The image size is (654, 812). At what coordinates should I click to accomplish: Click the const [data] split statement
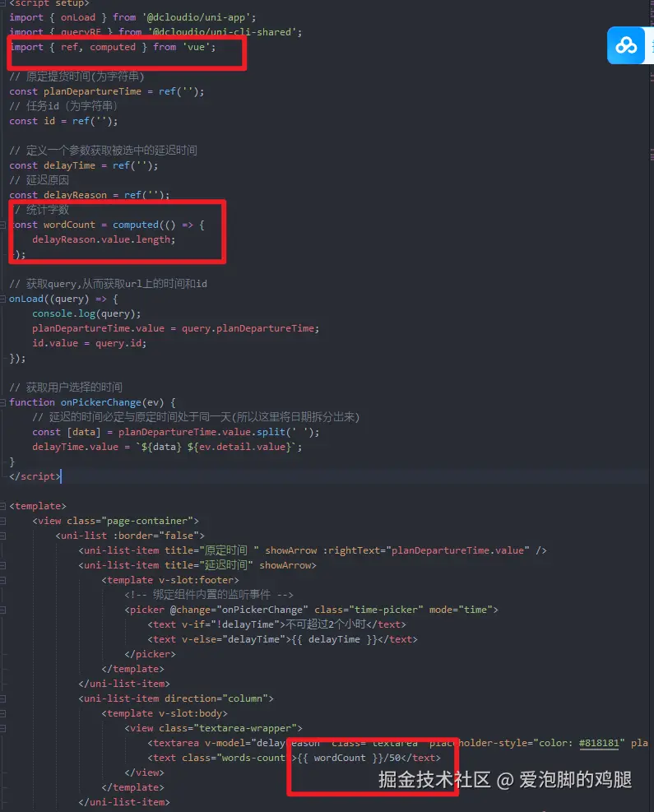pyautogui.click(x=175, y=432)
